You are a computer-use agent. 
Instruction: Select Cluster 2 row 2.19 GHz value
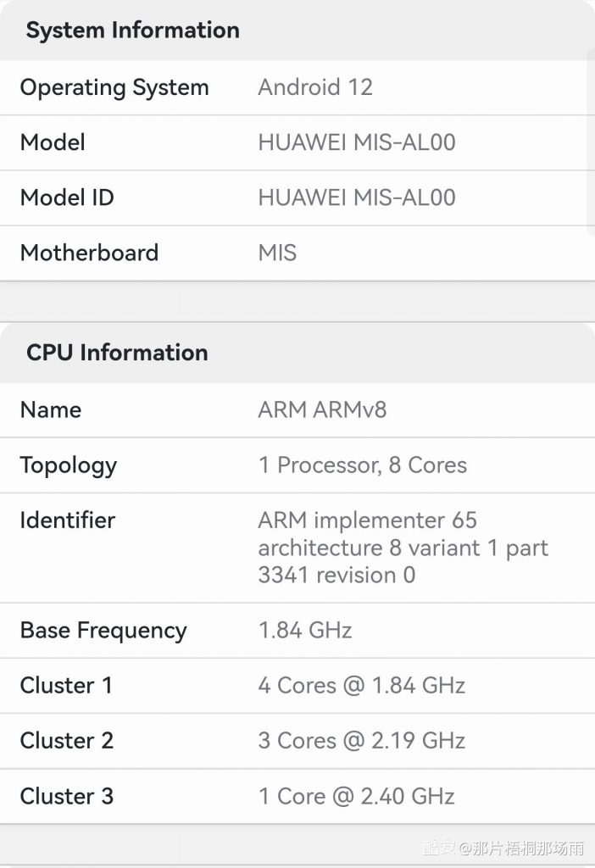[361, 741]
